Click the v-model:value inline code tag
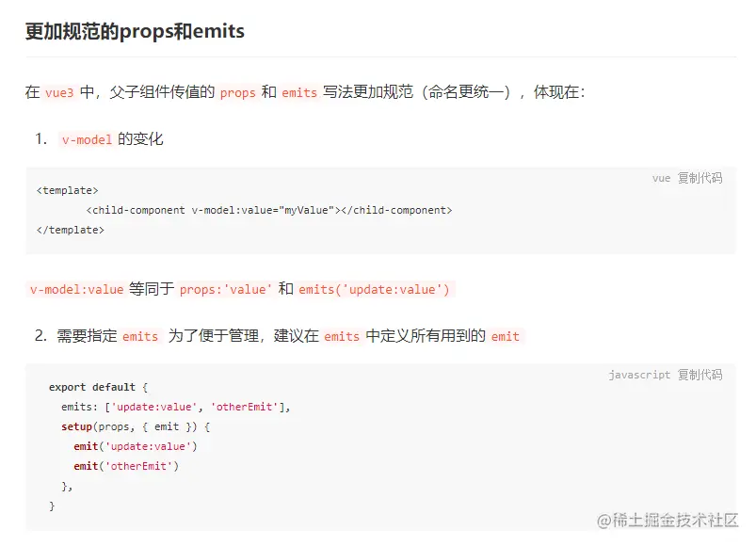 click(x=76, y=289)
